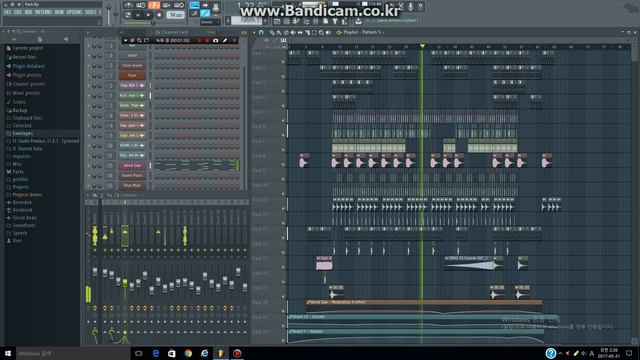Click the mixer master track fader
640x360 pixels.
pos(95,272)
